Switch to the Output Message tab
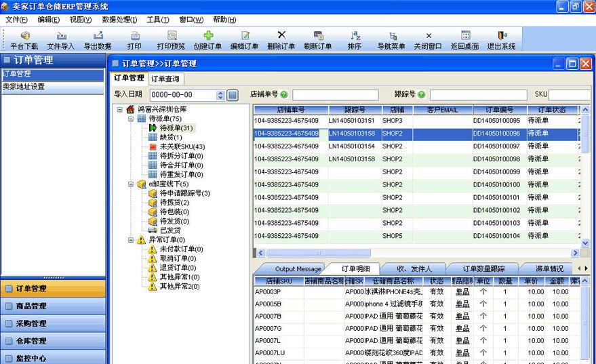Viewport: 596px width, 364px height. 298,268
